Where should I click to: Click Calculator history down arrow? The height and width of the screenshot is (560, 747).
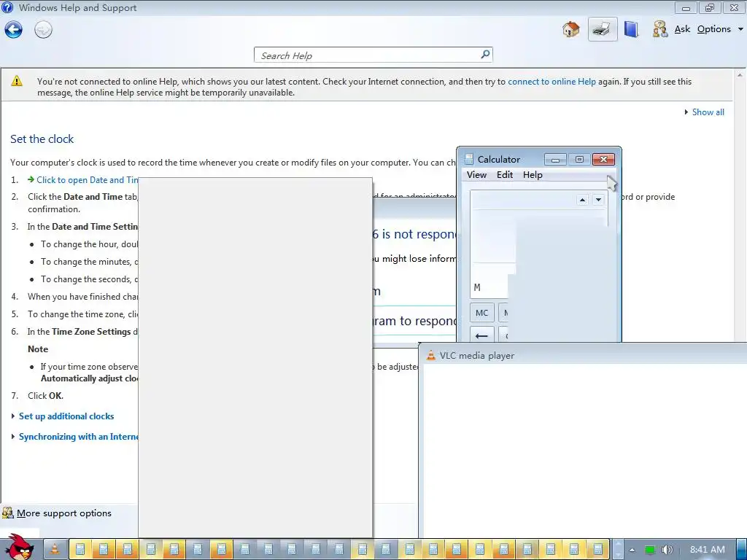(598, 200)
